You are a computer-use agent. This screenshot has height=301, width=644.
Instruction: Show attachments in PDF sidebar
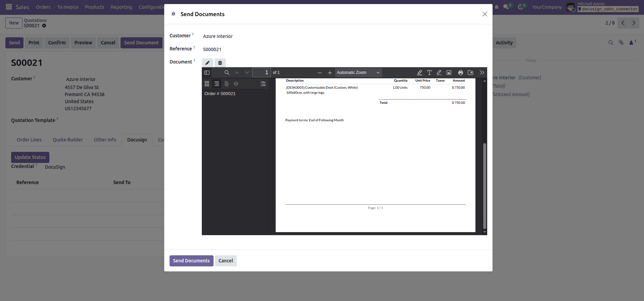tap(226, 84)
